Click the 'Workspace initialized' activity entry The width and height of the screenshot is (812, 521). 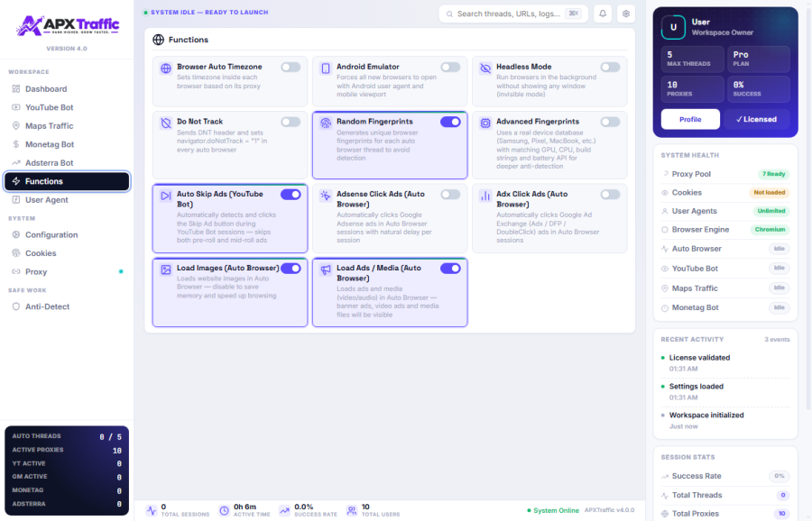point(725,420)
